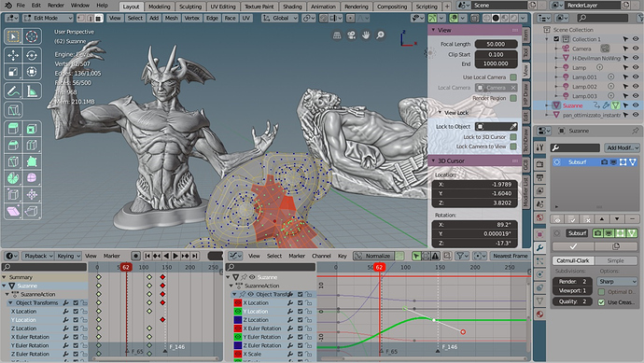Viewport: 644px width, 363px height.
Task: Toggle Optimal Display checkbox
Action: [x=601, y=292]
